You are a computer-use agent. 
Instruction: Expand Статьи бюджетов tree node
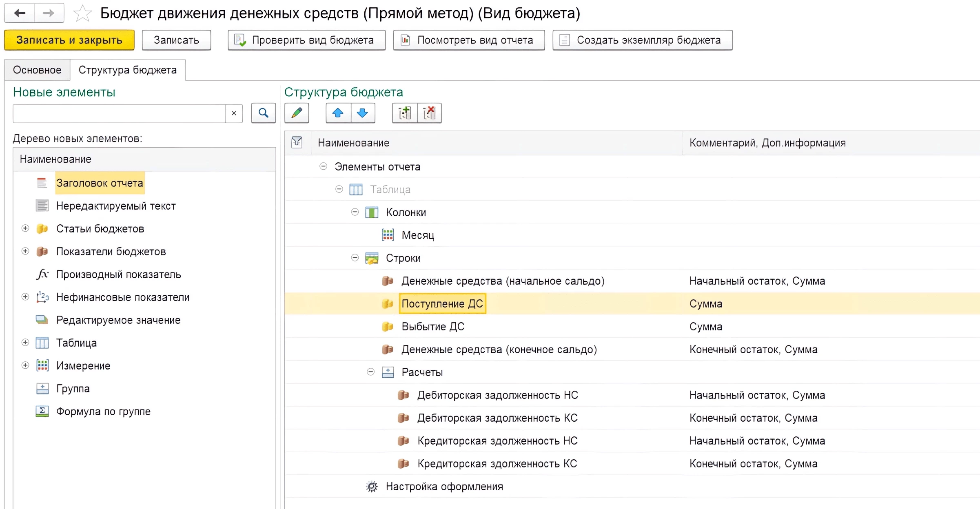[25, 228]
